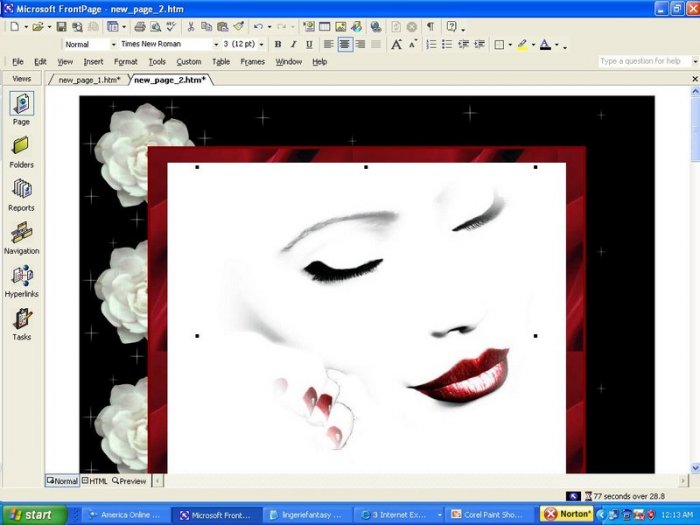The image size is (700, 525).
Task: Expand the font color dropdown arrow
Action: 556,45
